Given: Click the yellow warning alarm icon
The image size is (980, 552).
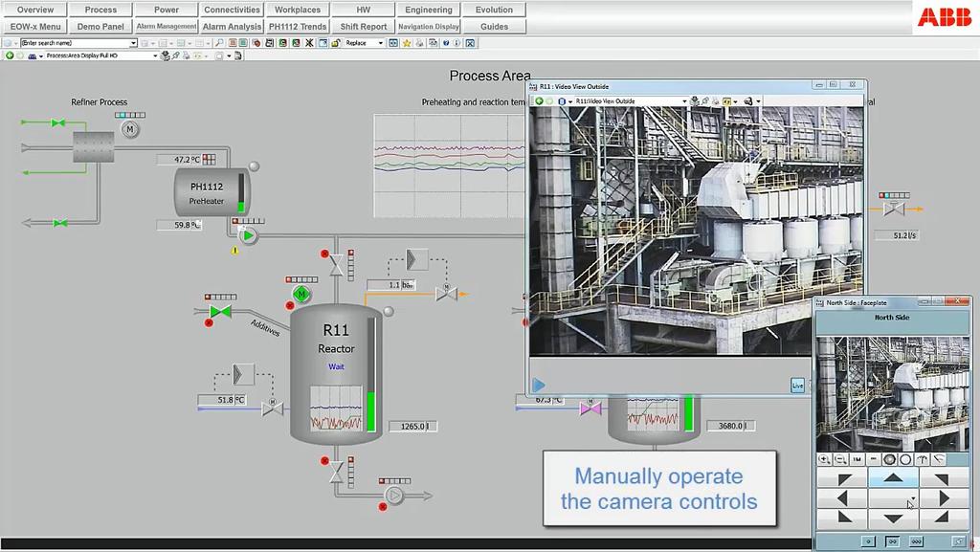Looking at the screenshot, I should point(235,251).
